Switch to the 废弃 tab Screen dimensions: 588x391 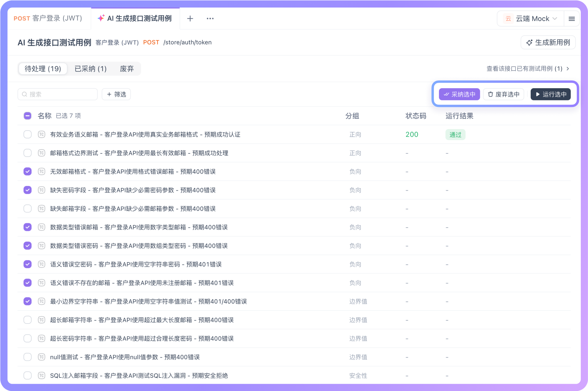pos(127,69)
